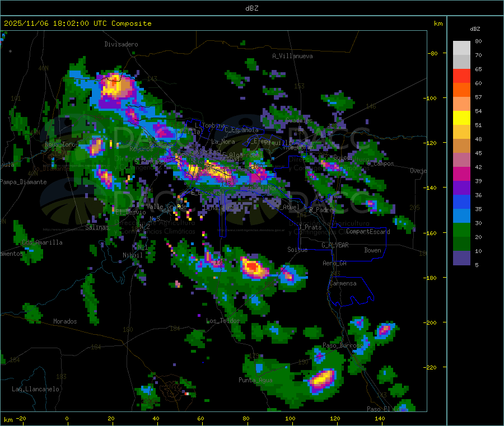This screenshot has height=426, width=504.
Task: Click the Pampa_Diamante place label
Action: point(24,182)
